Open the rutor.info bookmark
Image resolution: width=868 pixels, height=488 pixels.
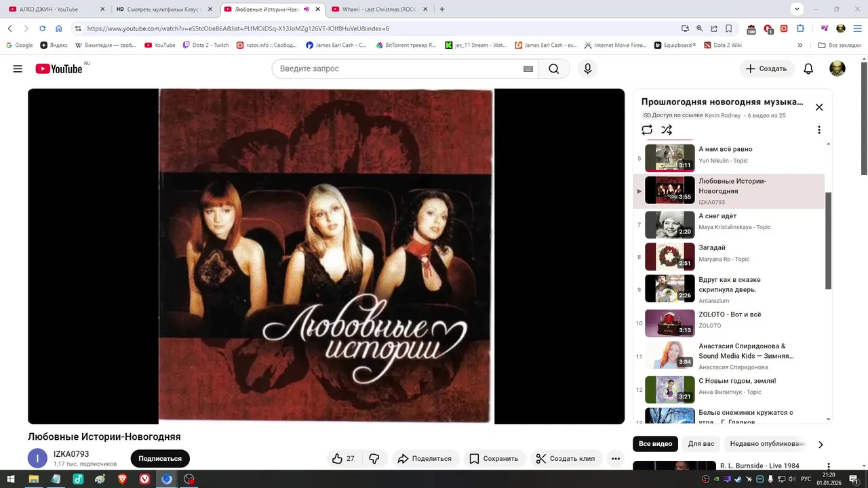(267, 45)
